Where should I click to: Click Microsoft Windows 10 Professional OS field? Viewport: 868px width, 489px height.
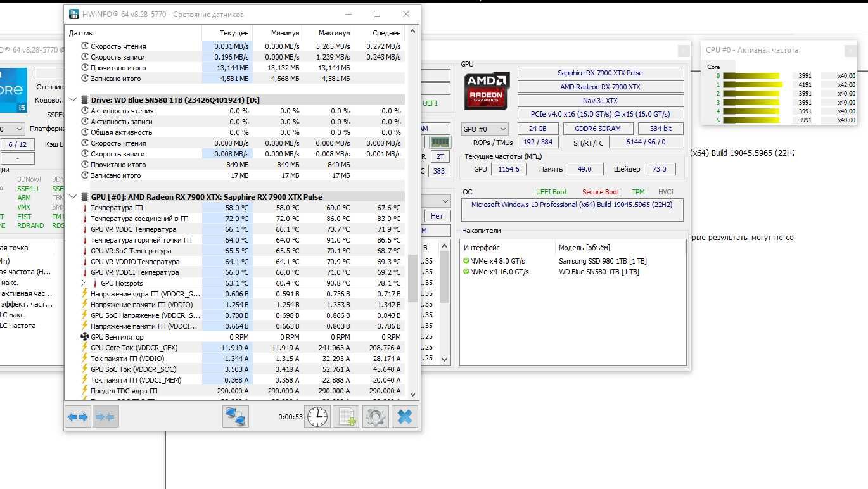point(572,211)
